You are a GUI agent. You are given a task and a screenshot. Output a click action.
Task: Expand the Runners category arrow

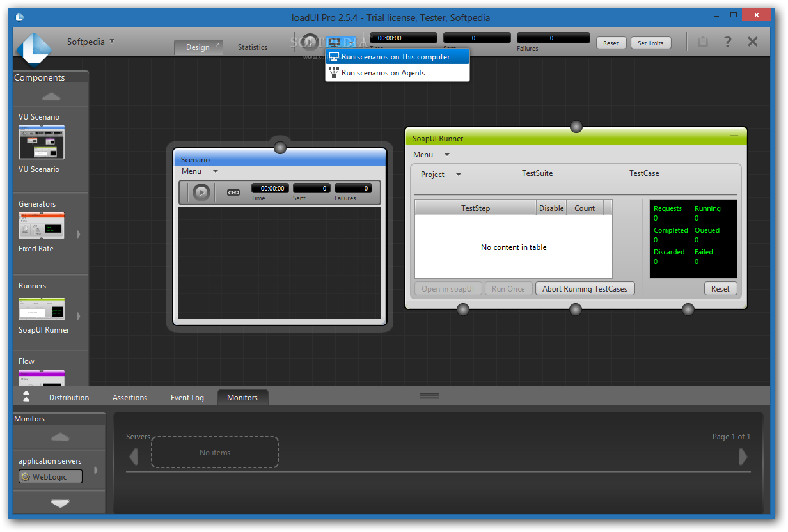tap(79, 315)
